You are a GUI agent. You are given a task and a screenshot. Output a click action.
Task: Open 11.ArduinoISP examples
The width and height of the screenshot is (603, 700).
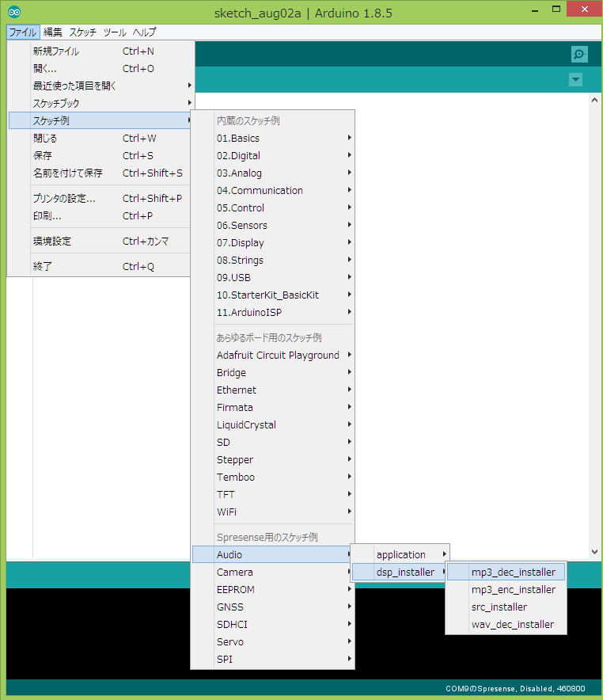click(x=273, y=313)
